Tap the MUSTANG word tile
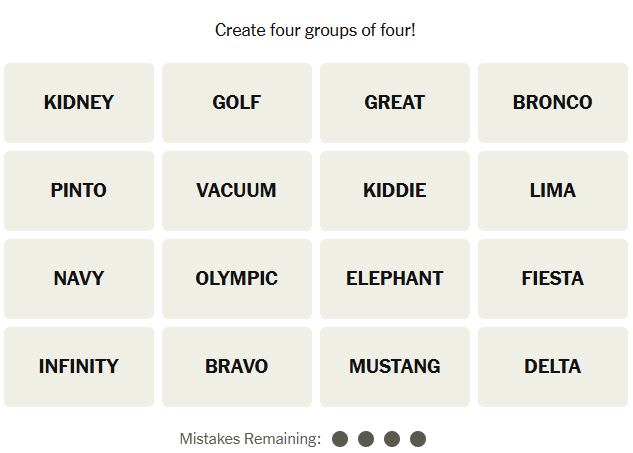The height and width of the screenshot is (453, 633). 395,366
